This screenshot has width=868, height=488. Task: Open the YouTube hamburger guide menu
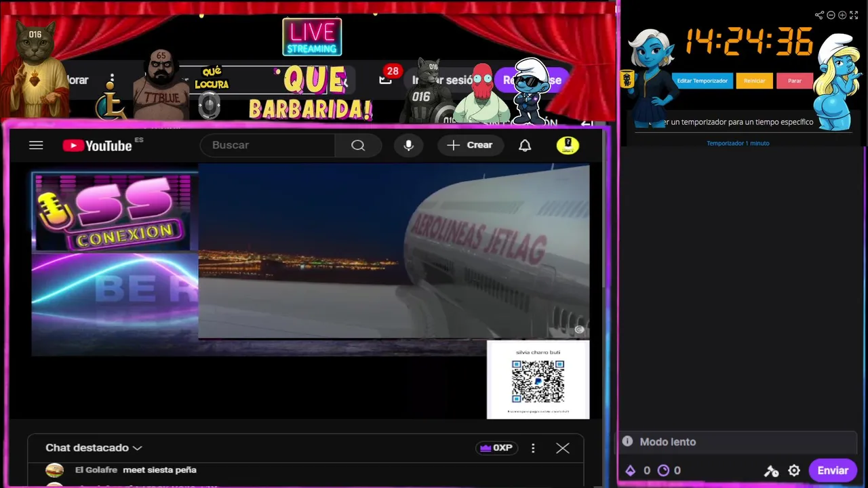36,145
